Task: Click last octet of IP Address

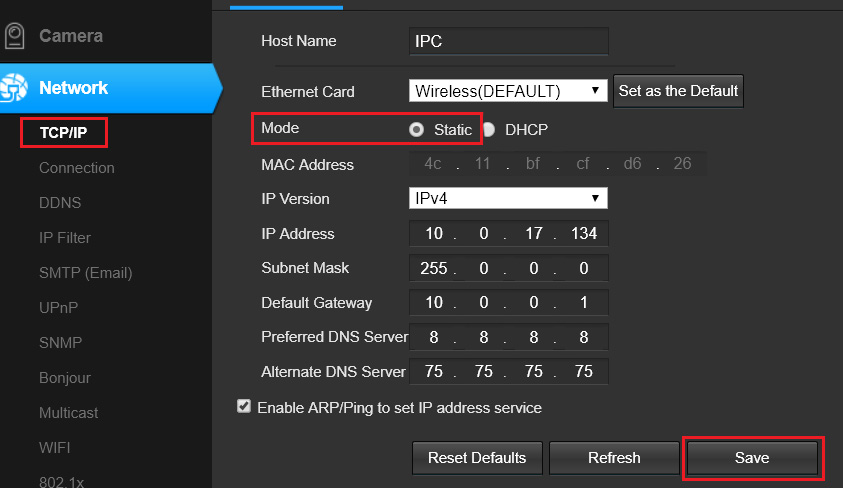Action: (x=585, y=234)
